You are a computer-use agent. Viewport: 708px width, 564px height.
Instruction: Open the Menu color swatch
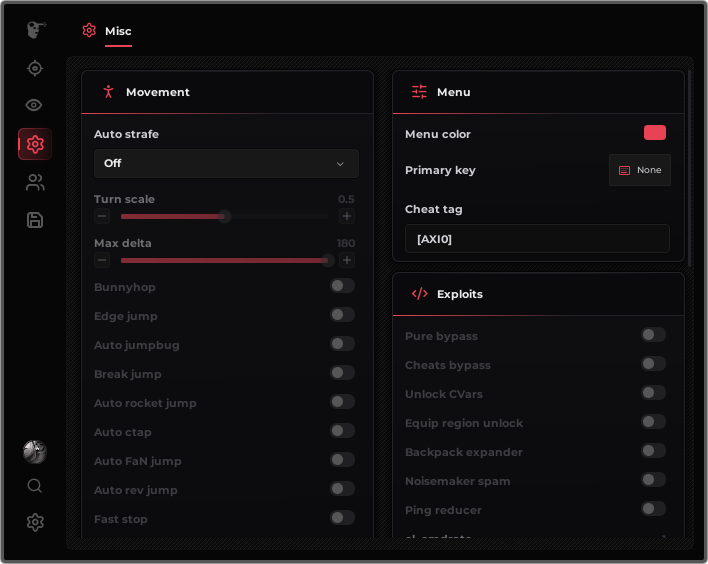click(x=654, y=133)
